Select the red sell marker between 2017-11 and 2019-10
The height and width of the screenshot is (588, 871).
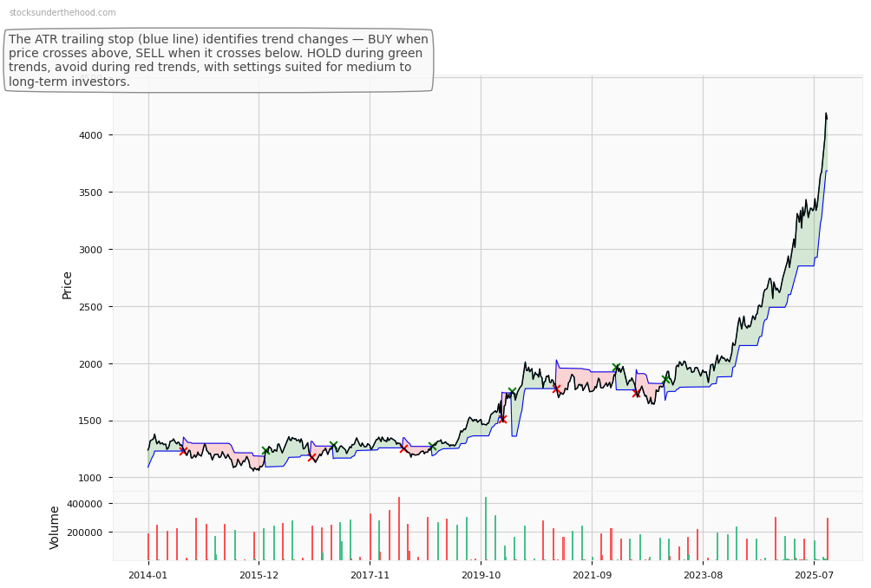403,448
